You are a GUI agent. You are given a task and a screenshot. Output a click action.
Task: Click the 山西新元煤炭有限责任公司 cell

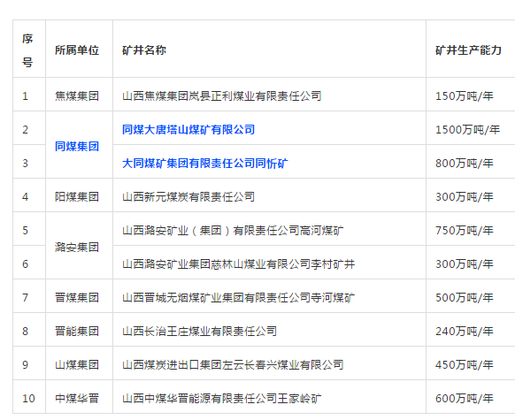click(269, 195)
